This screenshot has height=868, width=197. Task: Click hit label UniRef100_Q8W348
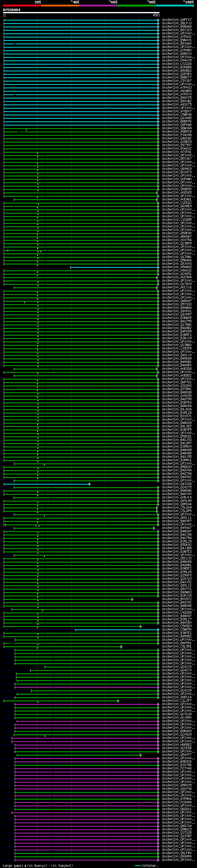[177, 128]
